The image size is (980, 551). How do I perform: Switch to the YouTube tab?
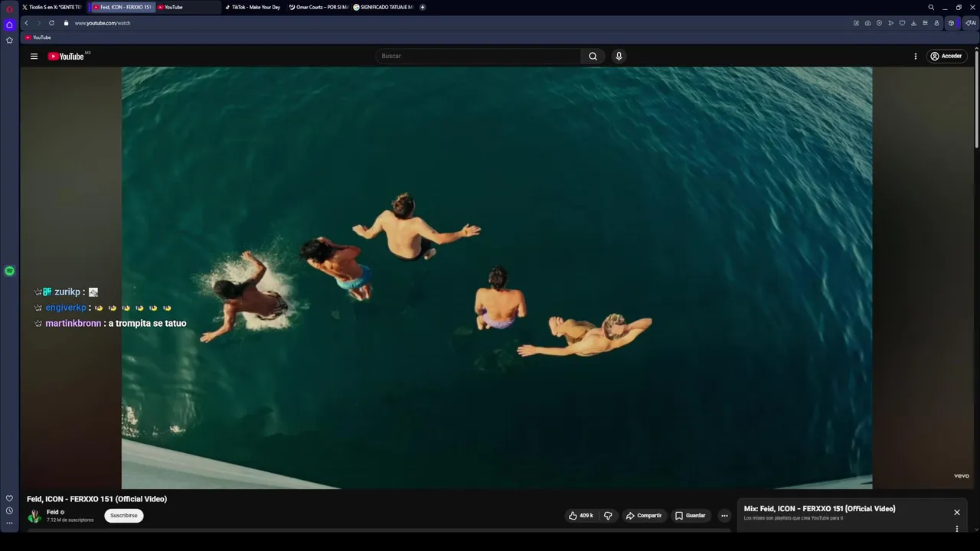188,7
